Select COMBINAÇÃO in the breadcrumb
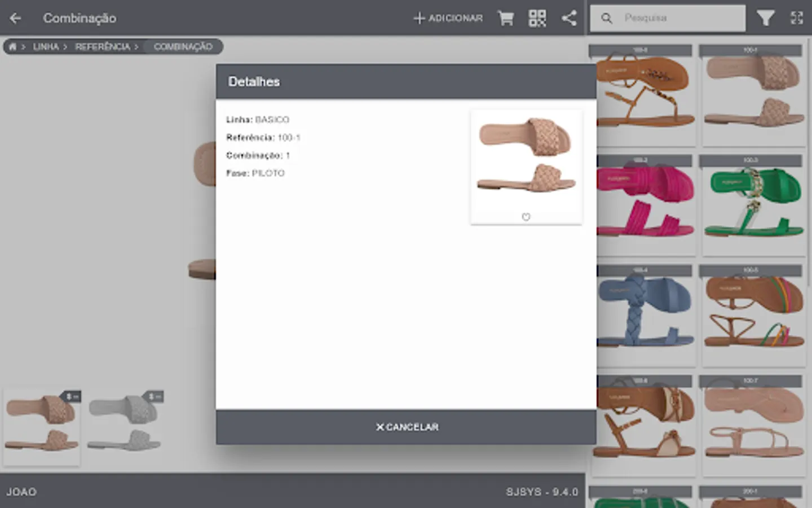Screen dimensions: 812x508 [x=183, y=46]
